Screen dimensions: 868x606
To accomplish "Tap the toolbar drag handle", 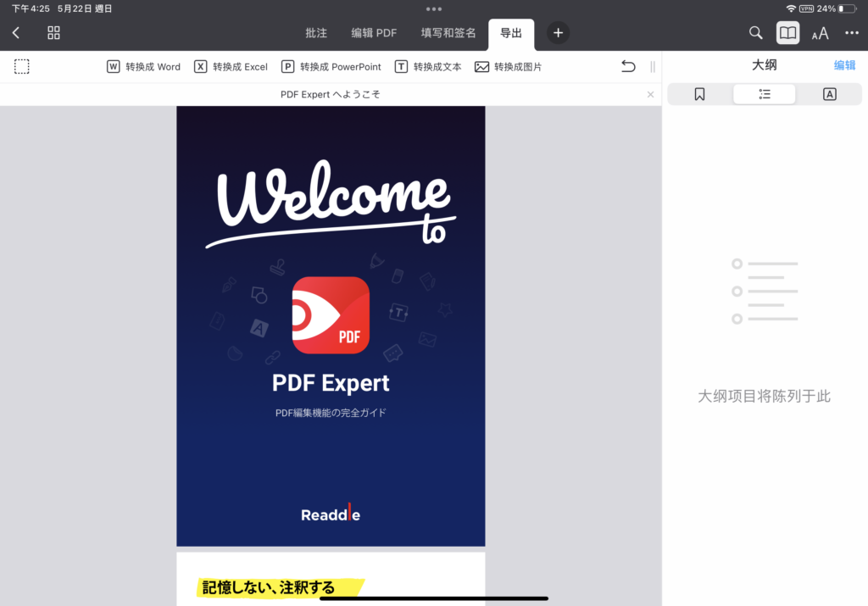I will [653, 66].
